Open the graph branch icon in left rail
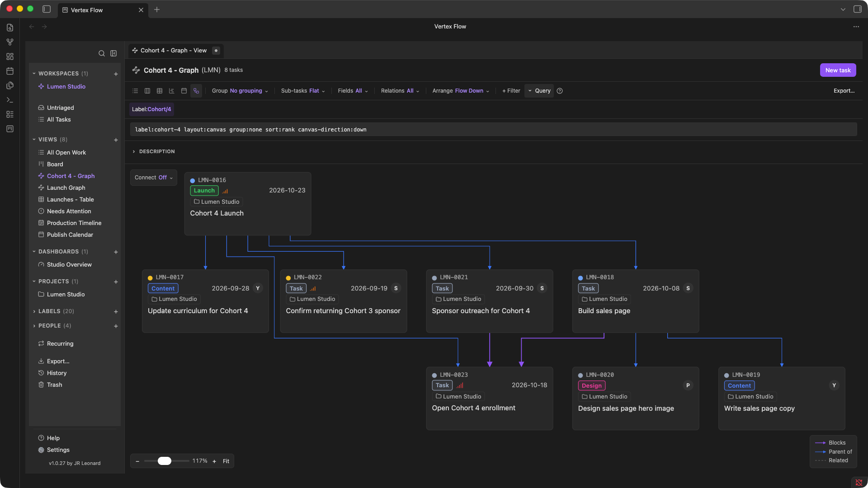This screenshot has height=488, width=868. coord(10,42)
